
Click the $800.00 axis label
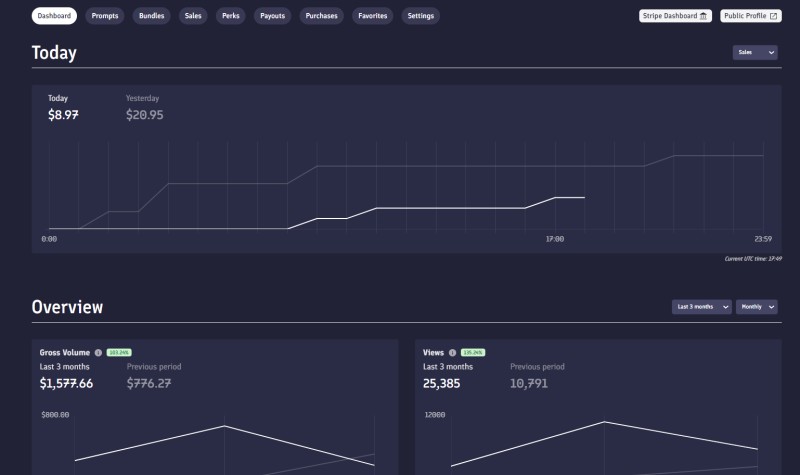(x=55, y=415)
